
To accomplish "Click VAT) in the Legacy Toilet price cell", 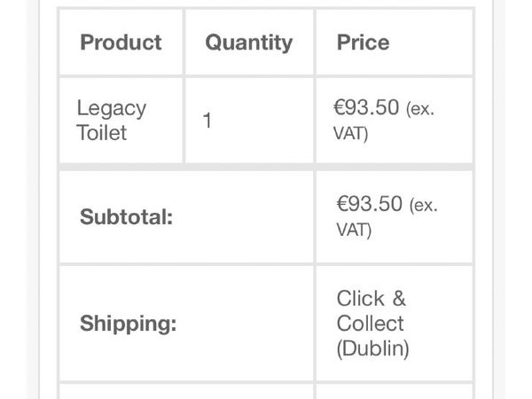I will click(x=351, y=134).
